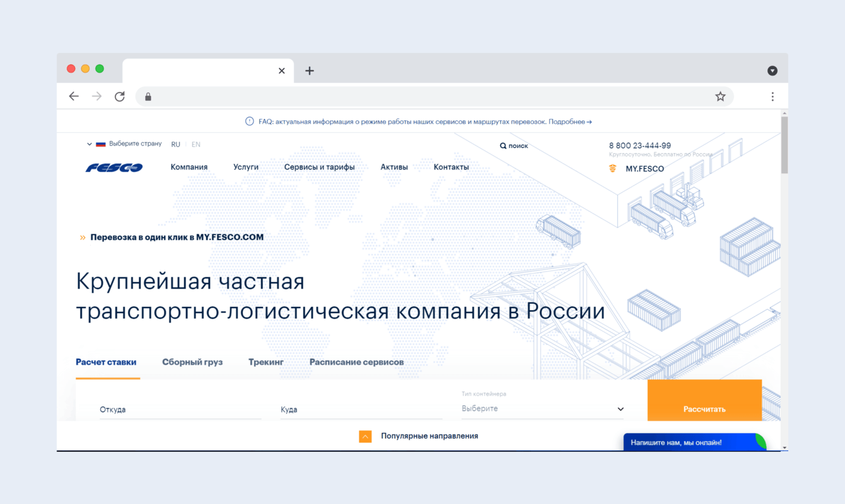Click the Russian flag icon
The image size is (845, 504).
[x=101, y=143]
